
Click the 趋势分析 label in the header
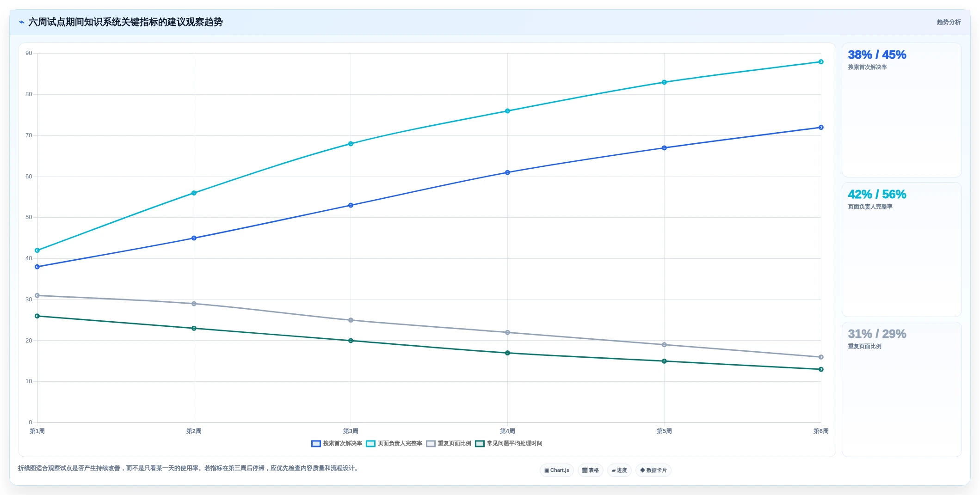(949, 22)
